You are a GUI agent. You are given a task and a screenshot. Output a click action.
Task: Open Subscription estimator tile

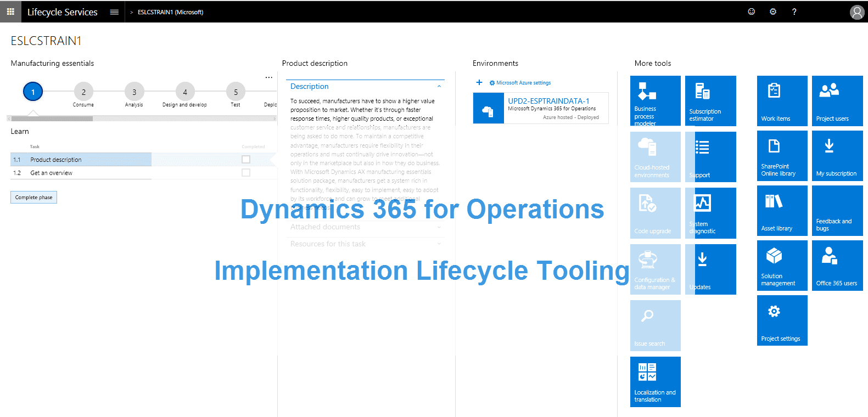tap(710, 101)
